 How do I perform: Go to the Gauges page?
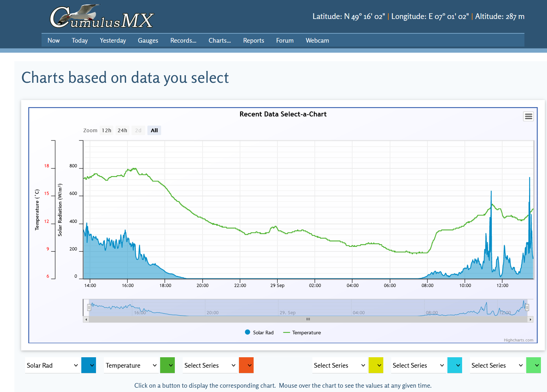(x=148, y=40)
